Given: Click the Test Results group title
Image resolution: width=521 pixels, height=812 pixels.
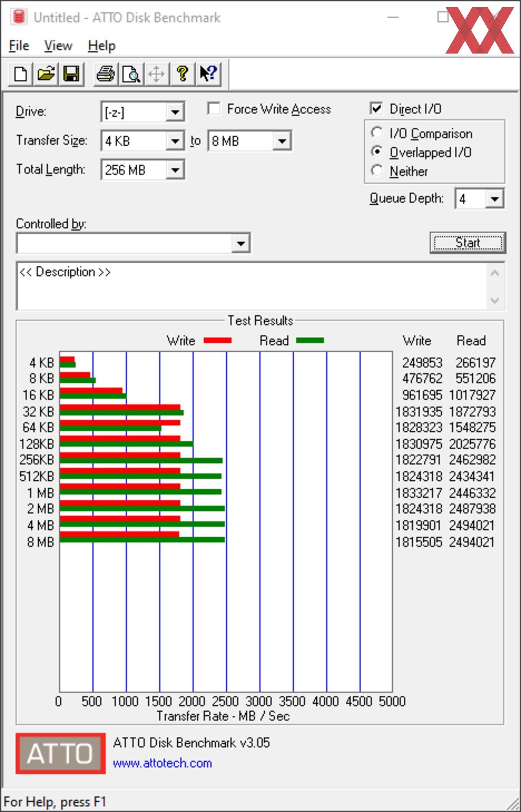Looking at the screenshot, I should pos(260,321).
